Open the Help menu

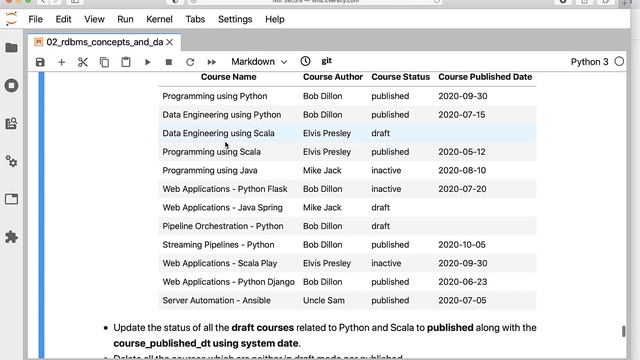(275, 19)
